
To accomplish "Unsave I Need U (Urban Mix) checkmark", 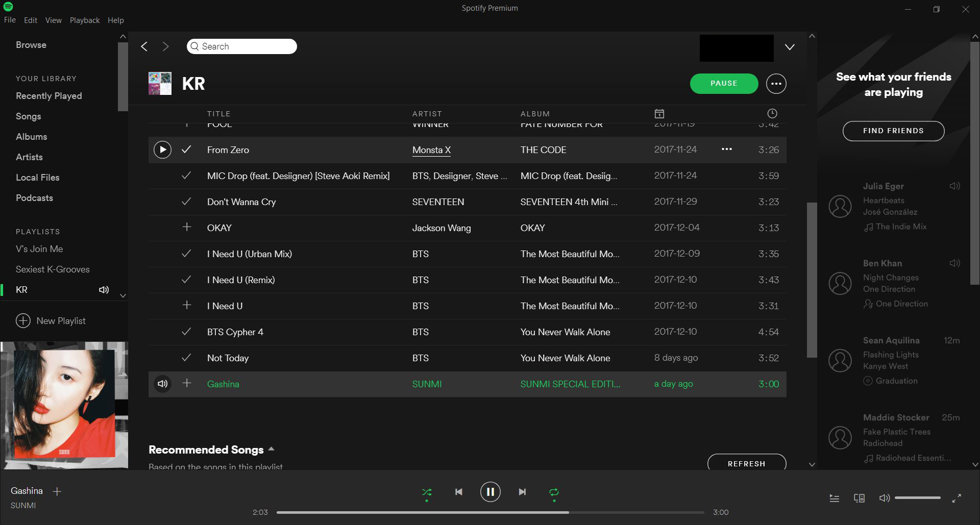I will [186, 254].
